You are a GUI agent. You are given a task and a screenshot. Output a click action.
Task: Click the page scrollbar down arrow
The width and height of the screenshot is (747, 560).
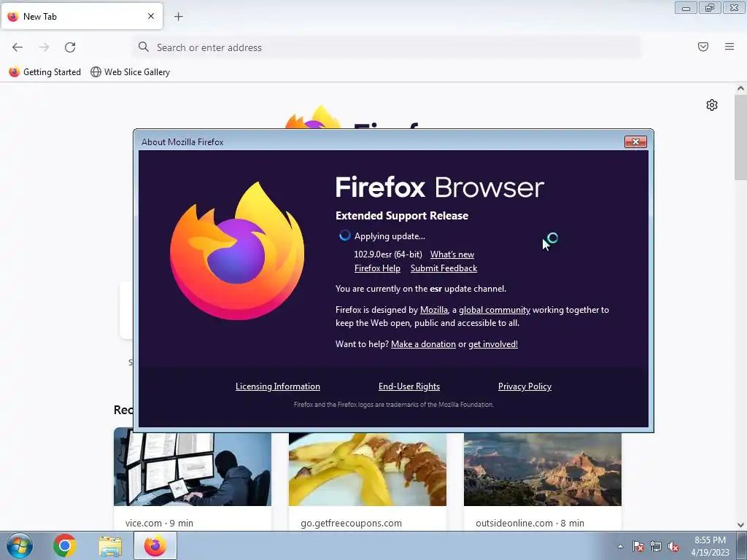tap(740, 525)
